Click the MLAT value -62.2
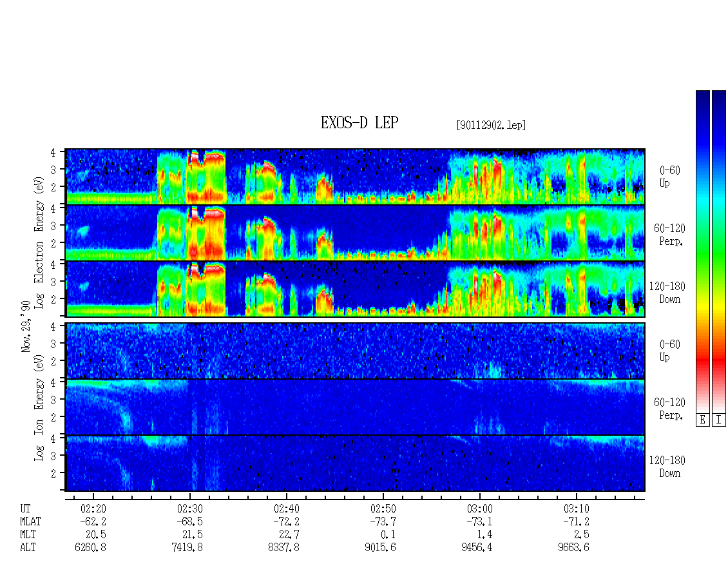The height and width of the screenshot is (564, 728). tap(93, 521)
